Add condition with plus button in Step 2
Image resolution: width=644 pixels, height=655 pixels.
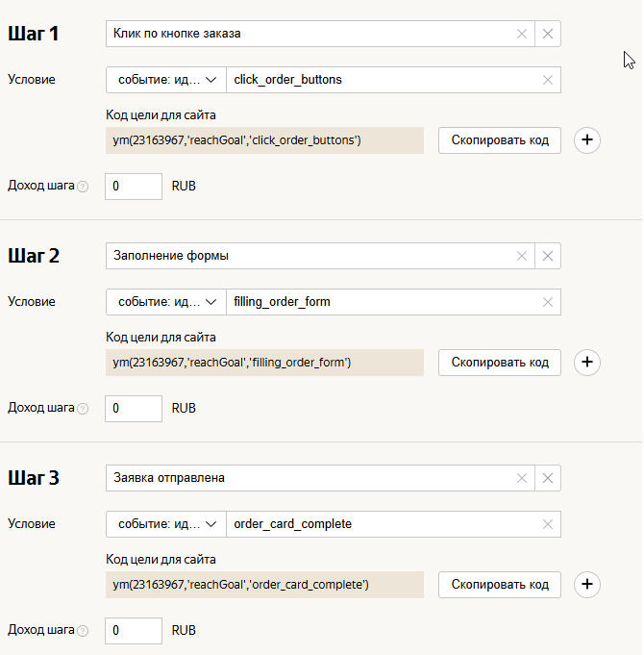click(587, 363)
